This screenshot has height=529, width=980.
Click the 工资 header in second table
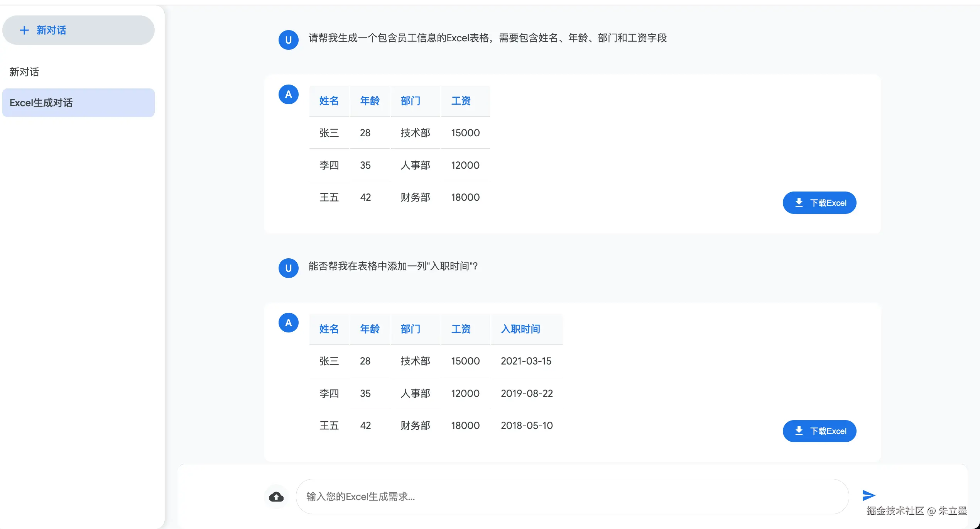(x=461, y=329)
